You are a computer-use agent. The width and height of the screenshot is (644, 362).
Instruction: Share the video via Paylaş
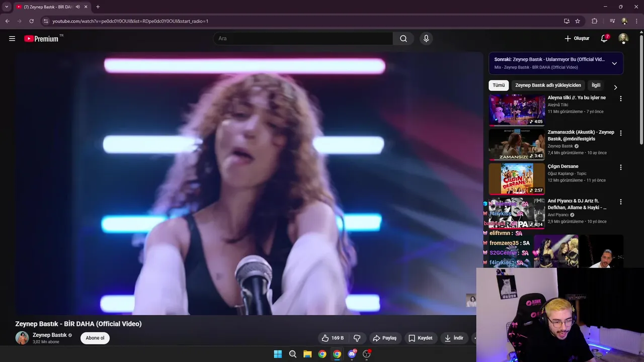384,338
